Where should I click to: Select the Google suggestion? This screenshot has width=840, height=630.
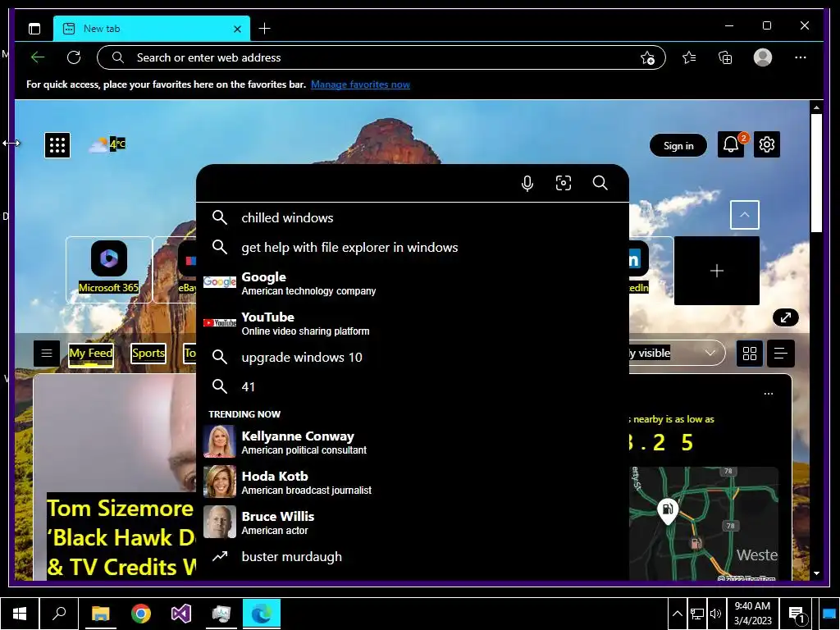[413, 283]
